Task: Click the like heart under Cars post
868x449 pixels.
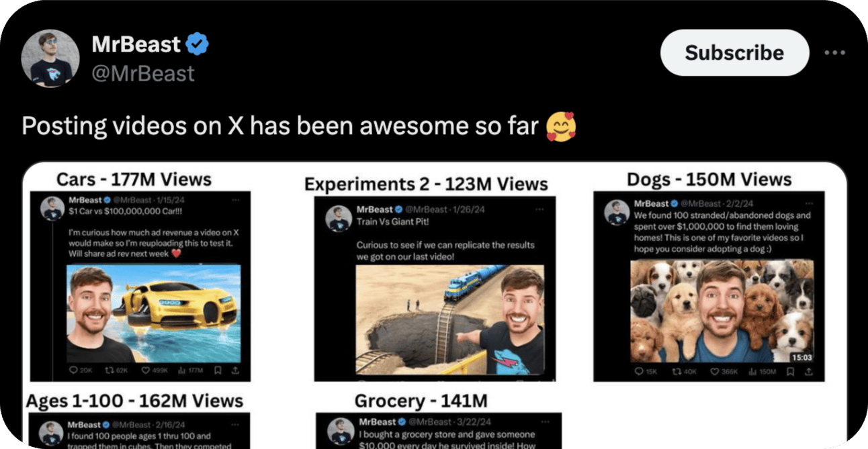Action: pyautogui.click(x=144, y=370)
